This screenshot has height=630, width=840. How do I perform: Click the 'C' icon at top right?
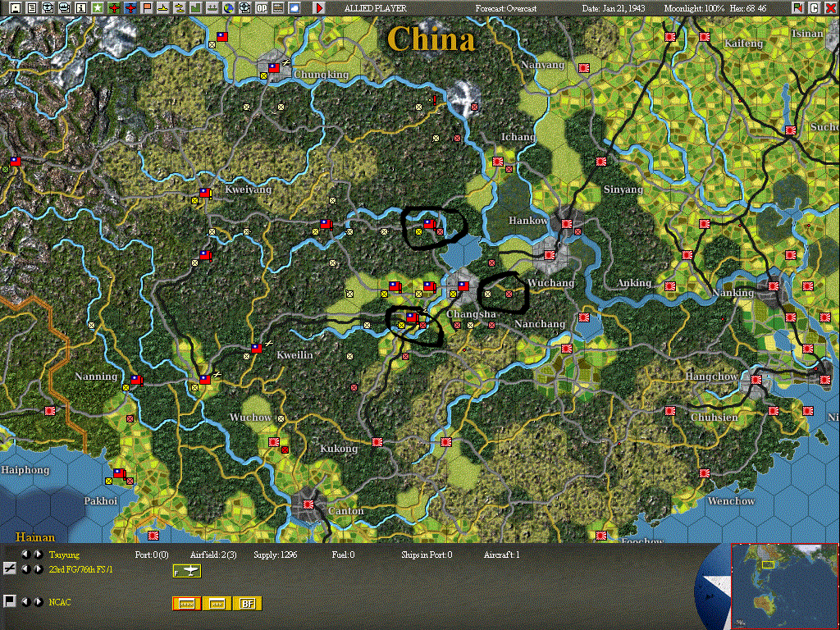[x=815, y=7]
